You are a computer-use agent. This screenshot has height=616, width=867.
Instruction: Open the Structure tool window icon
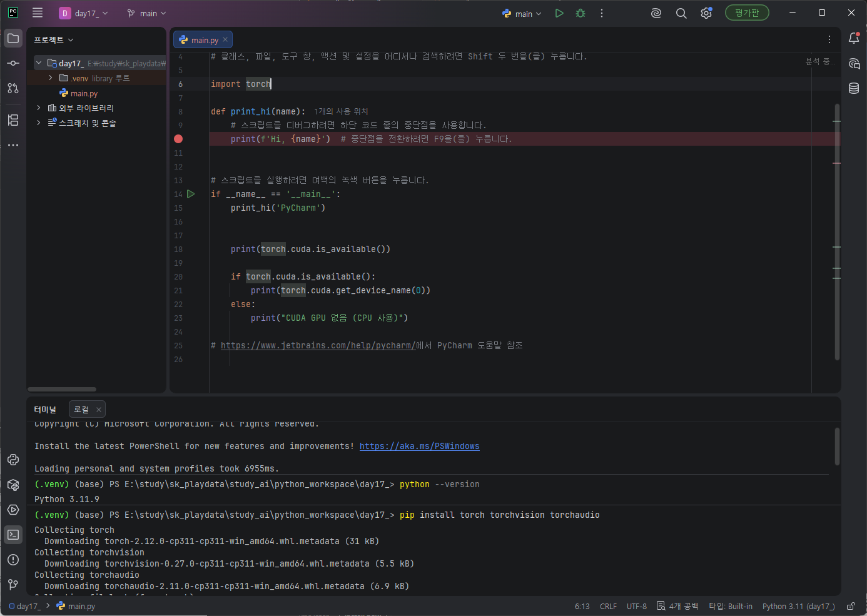pos(13,120)
